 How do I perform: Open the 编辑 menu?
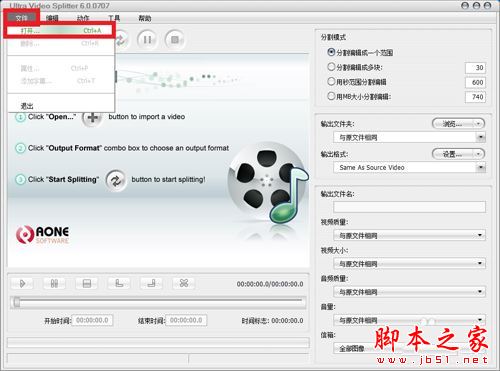(x=52, y=18)
